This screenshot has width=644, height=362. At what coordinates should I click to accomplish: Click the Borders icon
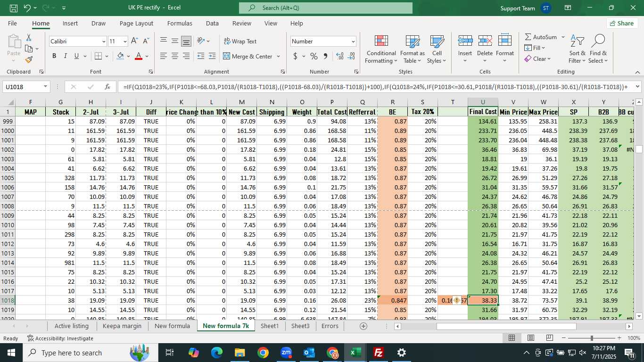pyautogui.click(x=98, y=56)
